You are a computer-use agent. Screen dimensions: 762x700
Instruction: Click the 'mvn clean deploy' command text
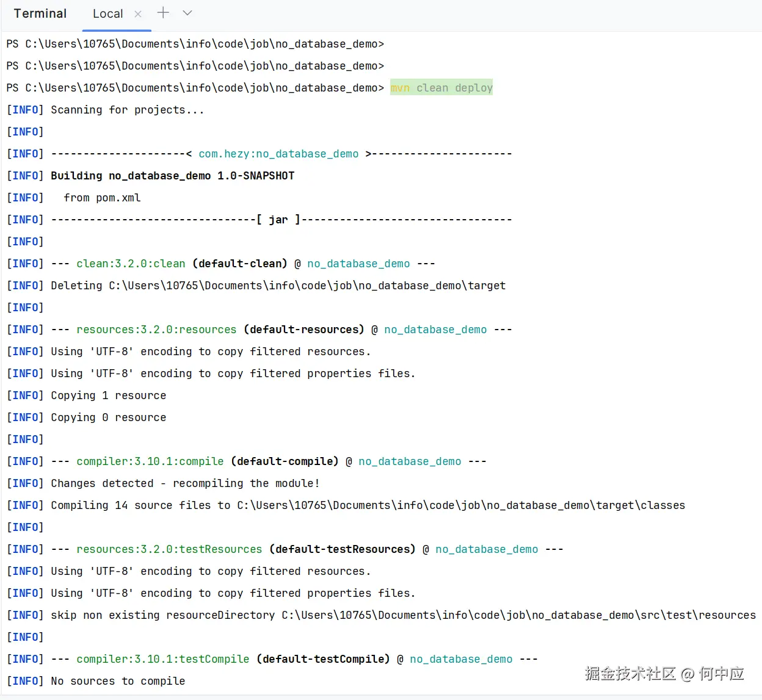click(441, 88)
